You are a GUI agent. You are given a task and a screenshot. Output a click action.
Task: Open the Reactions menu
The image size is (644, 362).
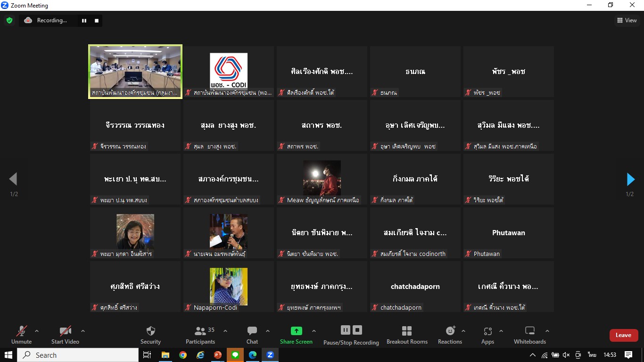click(450, 335)
